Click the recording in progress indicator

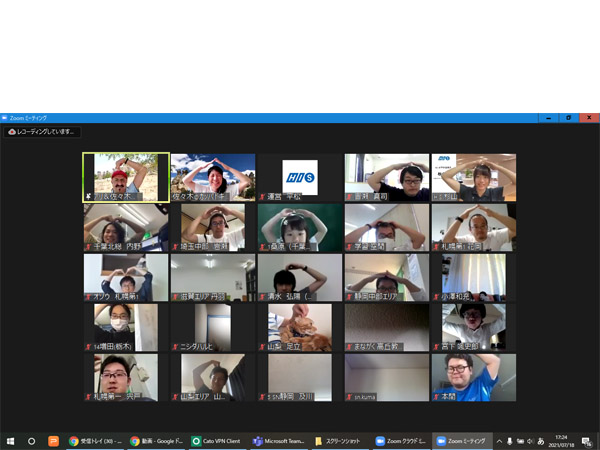42,131
